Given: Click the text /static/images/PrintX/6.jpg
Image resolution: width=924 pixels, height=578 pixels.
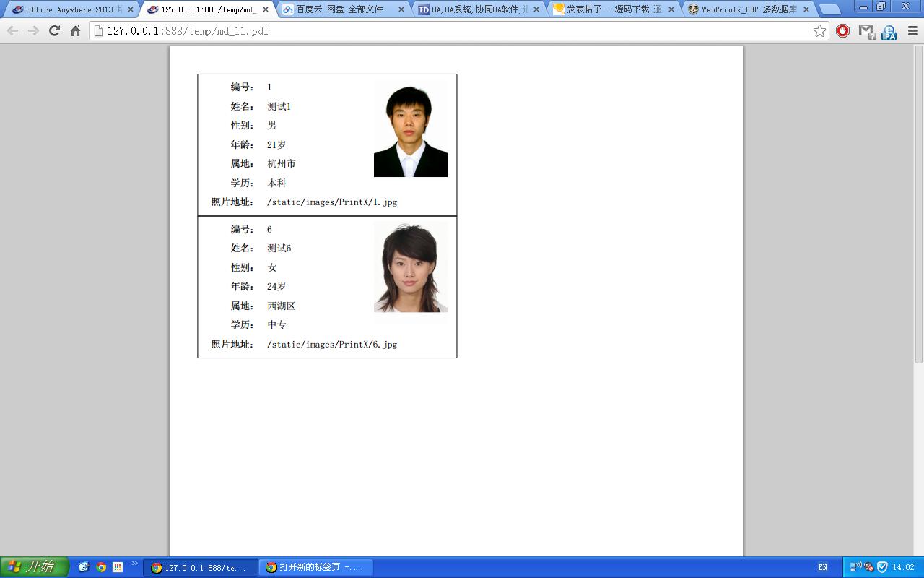Looking at the screenshot, I should 332,345.
